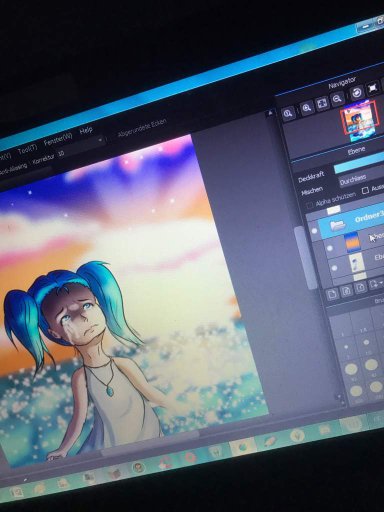Click the merge-down layer icon below layers
Image resolution: width=384 pixels, height=512 pixels.
(x=360, y=288)
